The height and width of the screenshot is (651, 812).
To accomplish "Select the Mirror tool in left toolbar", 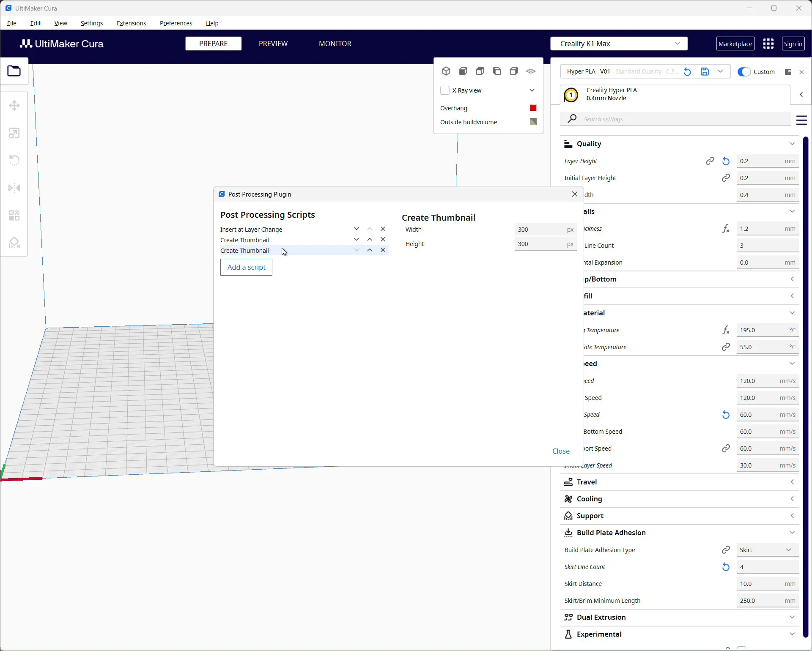I will pos(14,188).
